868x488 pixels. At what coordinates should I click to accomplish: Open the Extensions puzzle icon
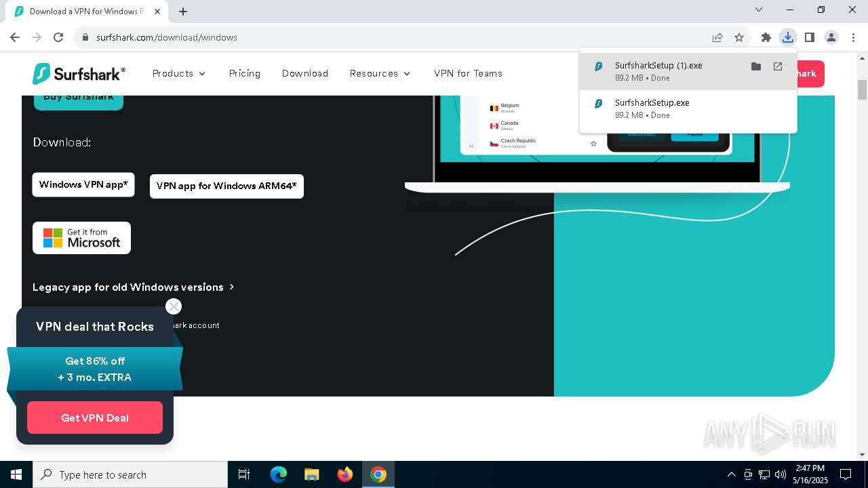coord(766,37)
